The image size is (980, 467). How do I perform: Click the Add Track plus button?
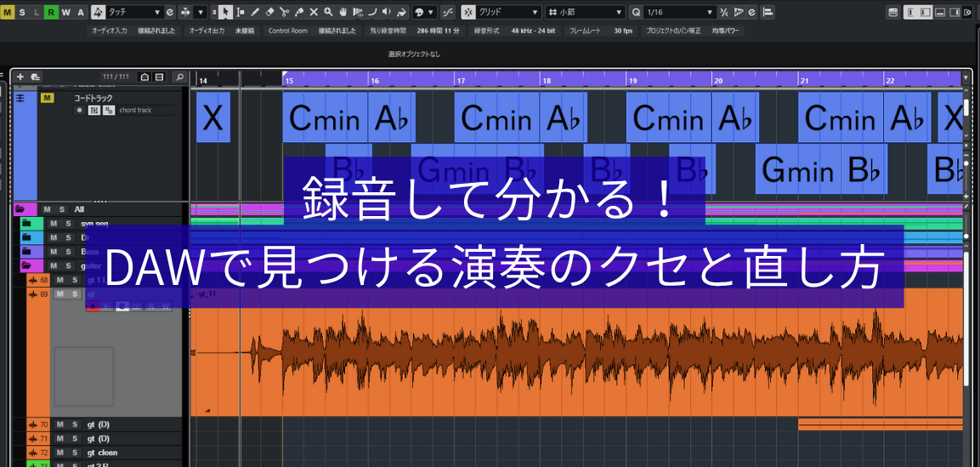click(x=20, y=77)
